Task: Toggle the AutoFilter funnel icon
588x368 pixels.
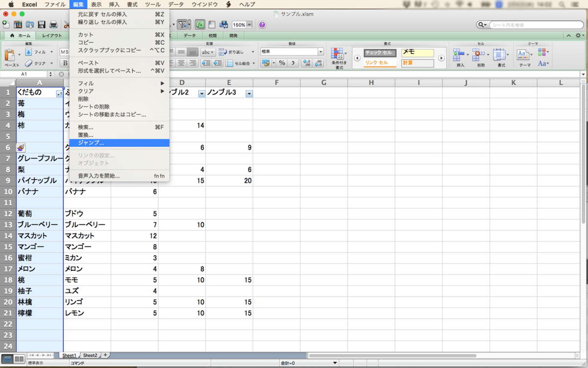Action: [183, 25]
